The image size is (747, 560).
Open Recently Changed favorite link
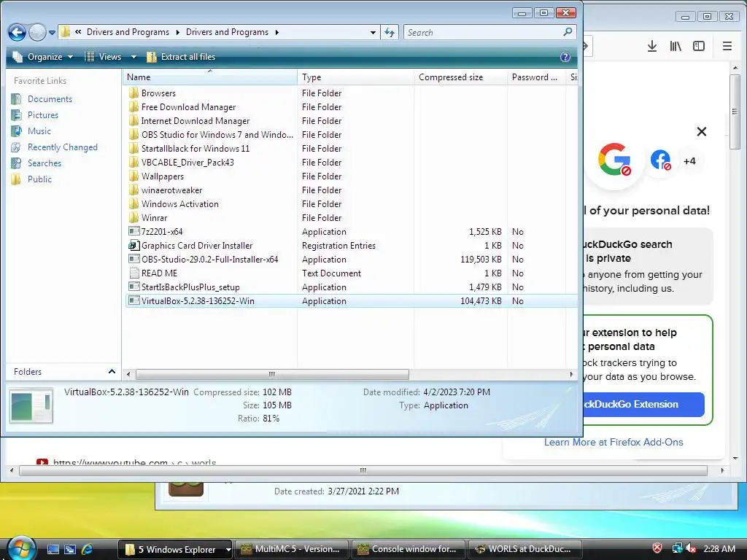click(x=63, y=147)
